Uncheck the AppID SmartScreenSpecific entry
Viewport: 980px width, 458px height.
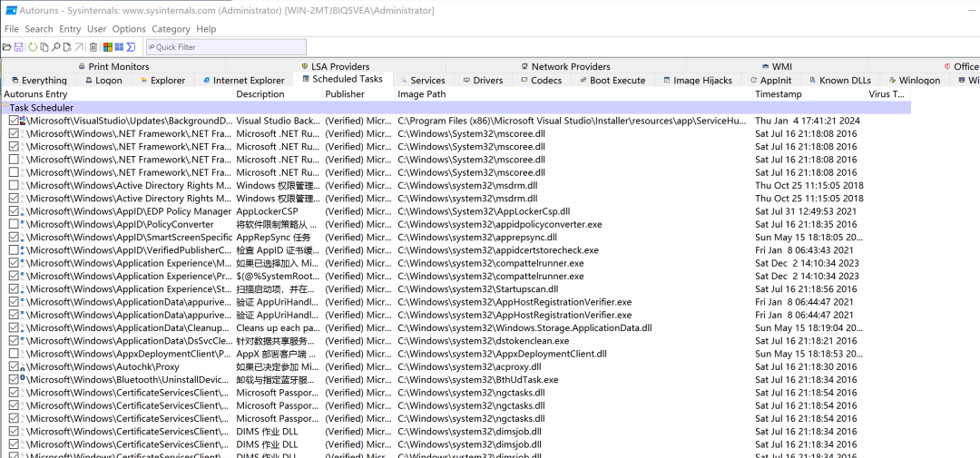pos(14,238)
